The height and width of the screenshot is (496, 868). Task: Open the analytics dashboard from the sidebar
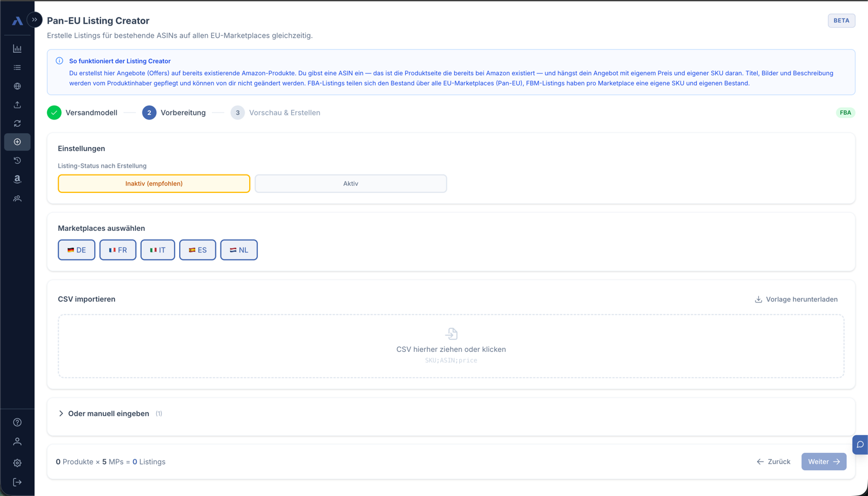coord(17,48)
